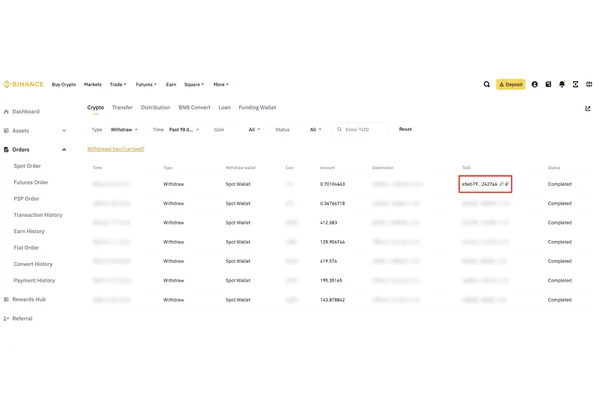Click the TxID e5eb79...2427a6 text
The height and width of the screenshot is (400, 600).
[479, 184]
